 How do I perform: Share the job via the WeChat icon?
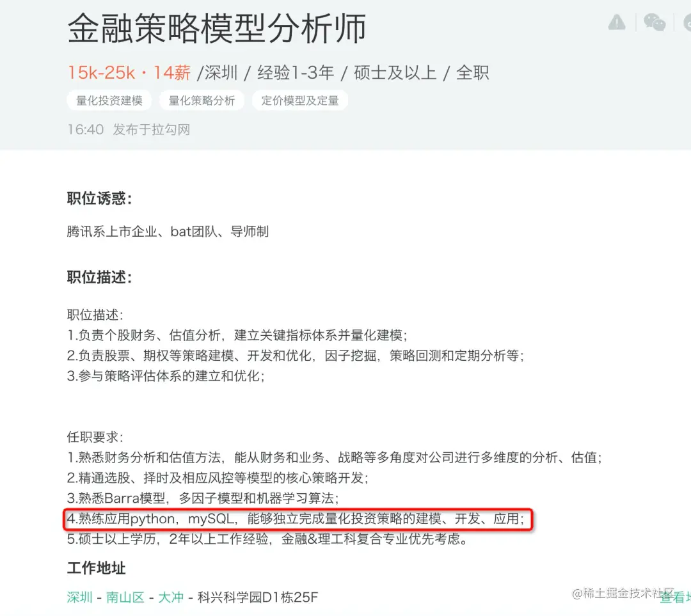655,22
